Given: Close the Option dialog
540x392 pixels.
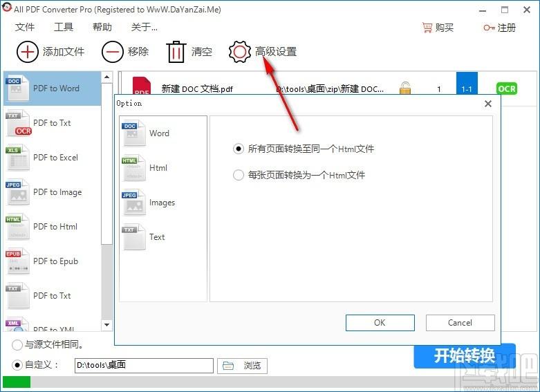Looking at the screenshot, I should tap(488, 104).
